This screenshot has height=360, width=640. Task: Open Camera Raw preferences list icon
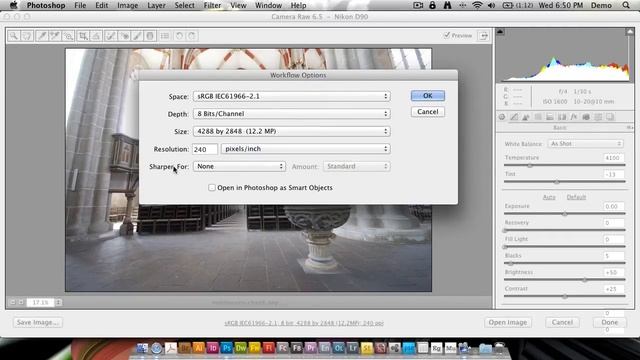click(x=165, y=36)
